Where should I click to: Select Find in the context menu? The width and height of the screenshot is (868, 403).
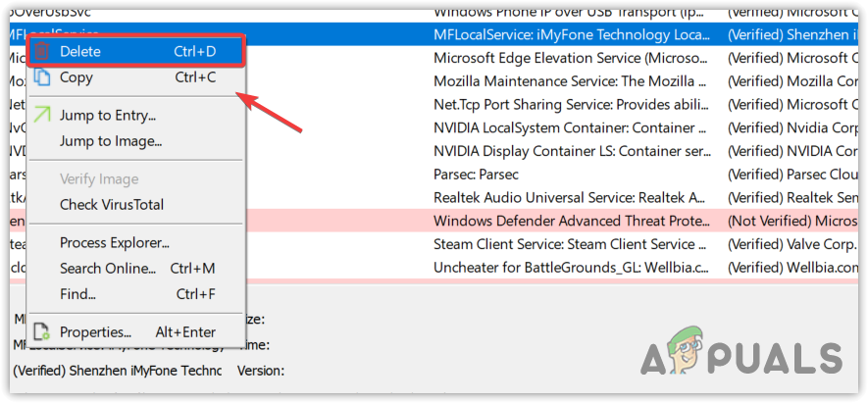(77, 294)
